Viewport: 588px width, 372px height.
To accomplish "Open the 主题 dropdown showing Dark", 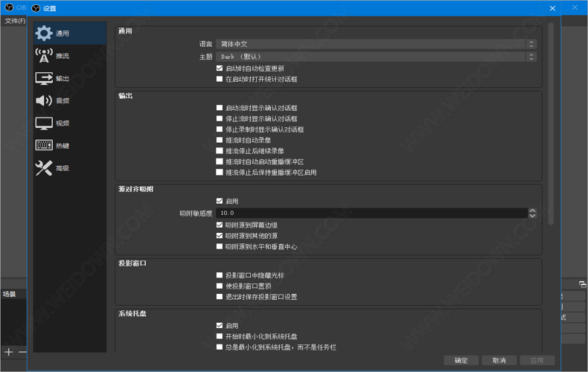I will pos(376,57).
